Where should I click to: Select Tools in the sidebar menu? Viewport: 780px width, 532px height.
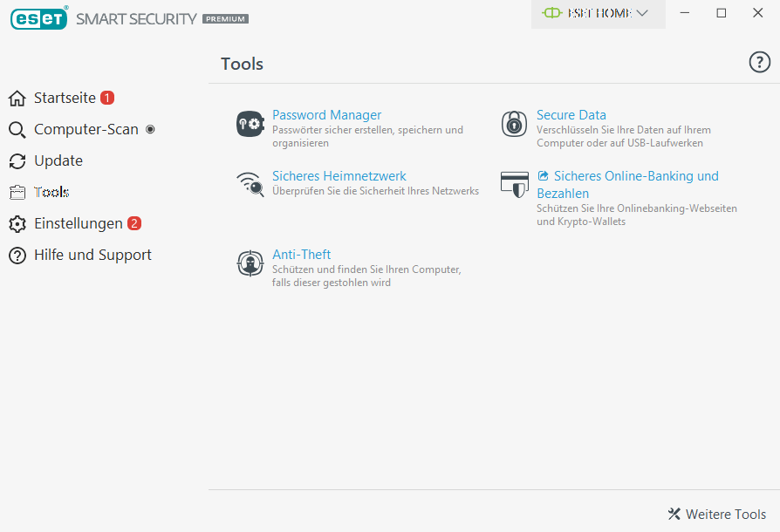point(51,192)
